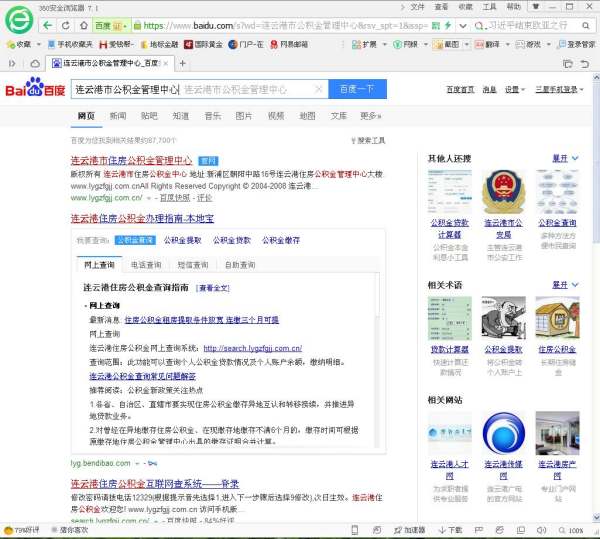The height and width of the screenshot is (539, 600).
Task: Open the 国际黄金 bookmark
Action: click(203, 44)
